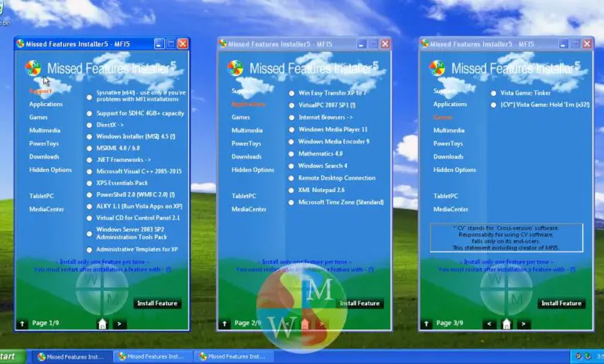Open MediaCenter category in Page 3/9 window

pos(451,209)
